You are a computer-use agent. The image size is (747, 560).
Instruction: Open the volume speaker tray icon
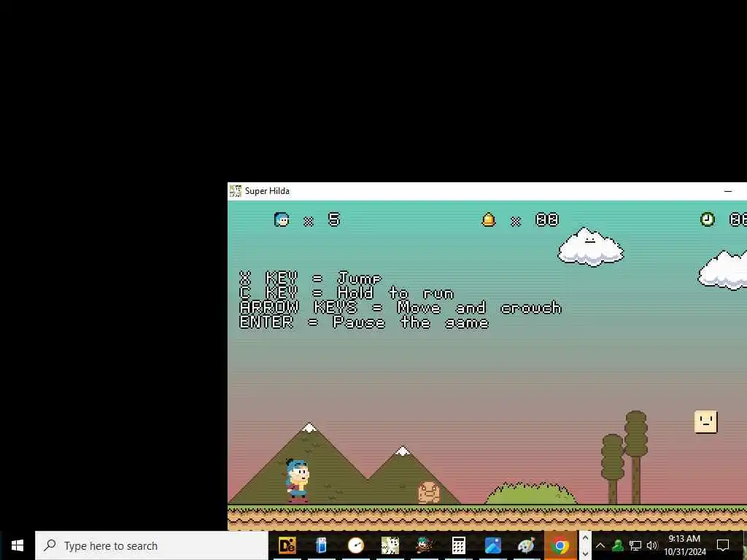[x=652, y=545]
